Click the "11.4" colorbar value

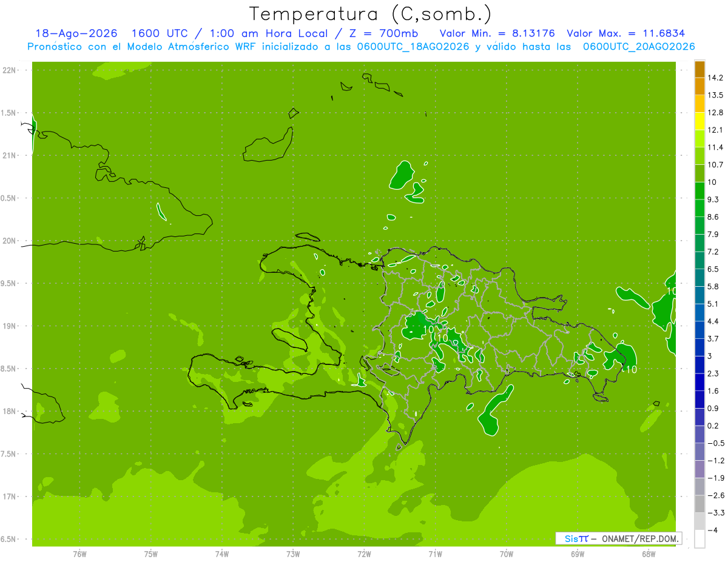(x=715, y=147)
